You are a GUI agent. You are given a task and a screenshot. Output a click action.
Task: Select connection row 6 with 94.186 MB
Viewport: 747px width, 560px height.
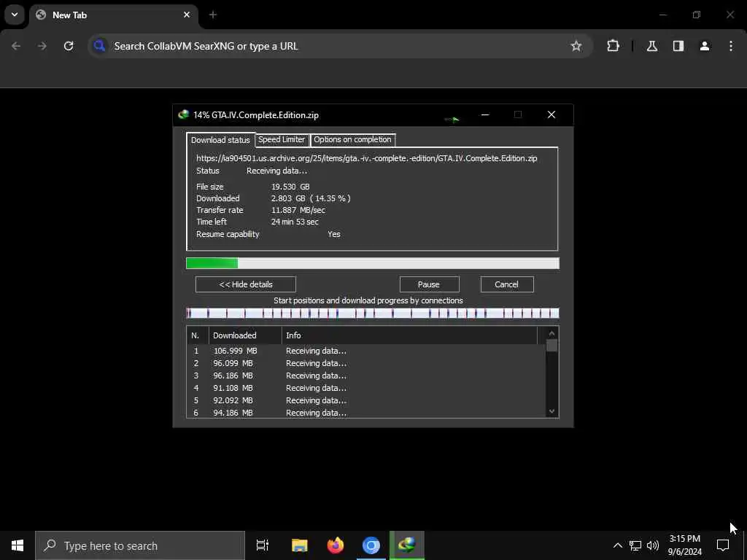point(366,413)
